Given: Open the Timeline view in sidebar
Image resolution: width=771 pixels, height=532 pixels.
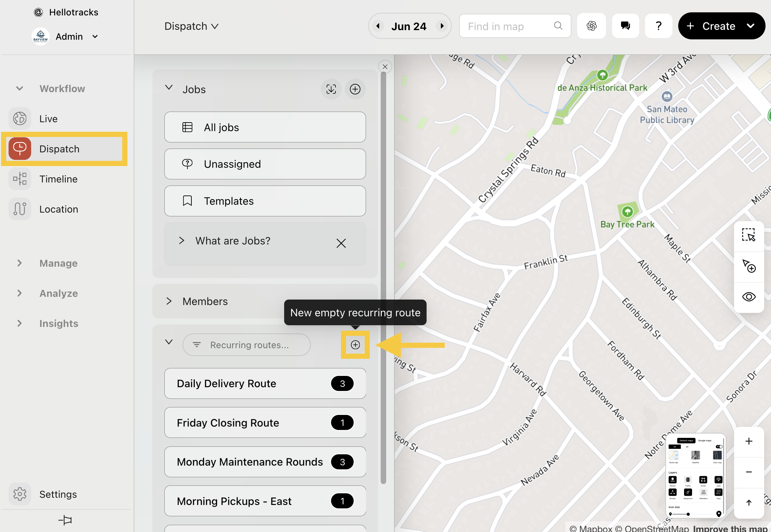Looking at the screenshot, I should pyautogui.click(x=65, y=179).
